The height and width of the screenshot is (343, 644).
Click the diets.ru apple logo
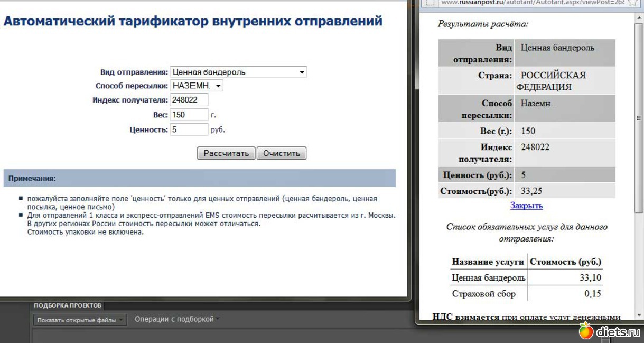pyautogui.click(x=585, y=331)
